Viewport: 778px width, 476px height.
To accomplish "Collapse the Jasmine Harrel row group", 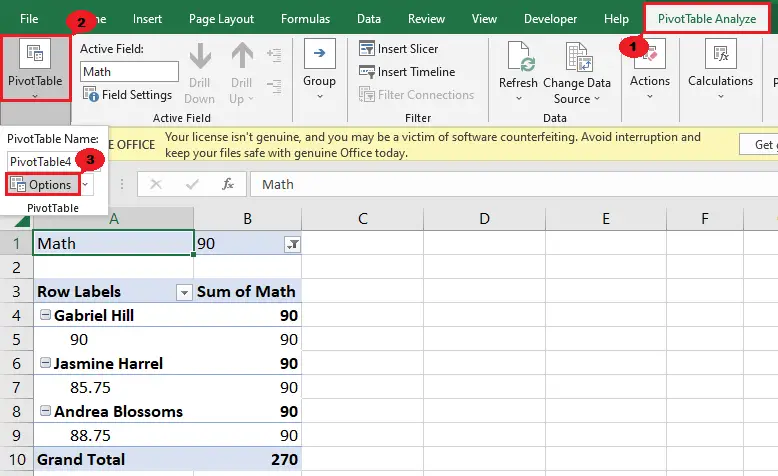I will 45,363.
